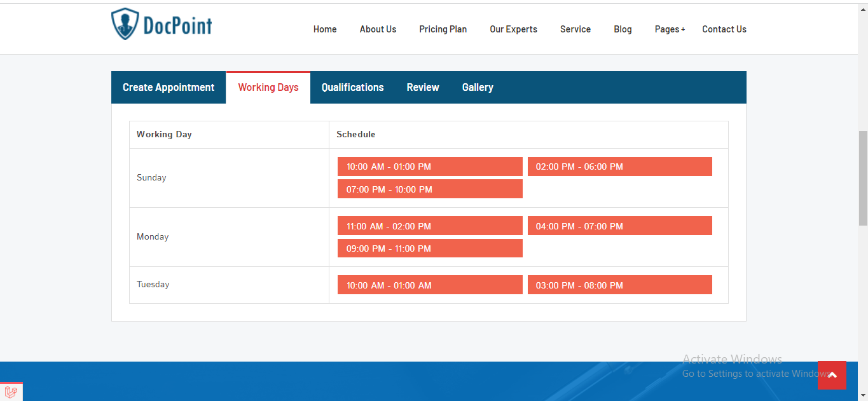Select Monday 04:00 PM - 07:00 PM slot
868x401 pixels.
(619, 226)
